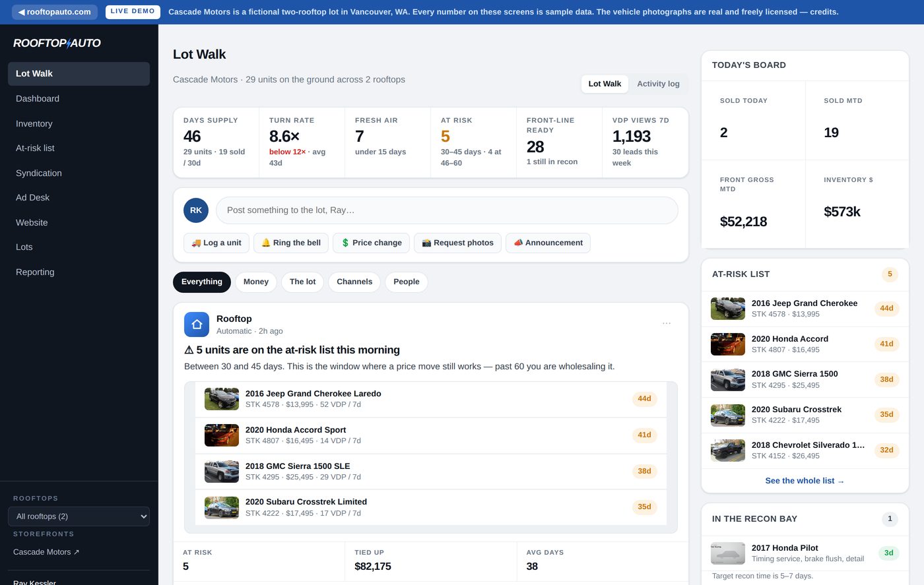Screen dimensions: 924x585
Task: Open Subaru Crosstrek thumbnail in At-Risk List
Action: pos(728,415)
